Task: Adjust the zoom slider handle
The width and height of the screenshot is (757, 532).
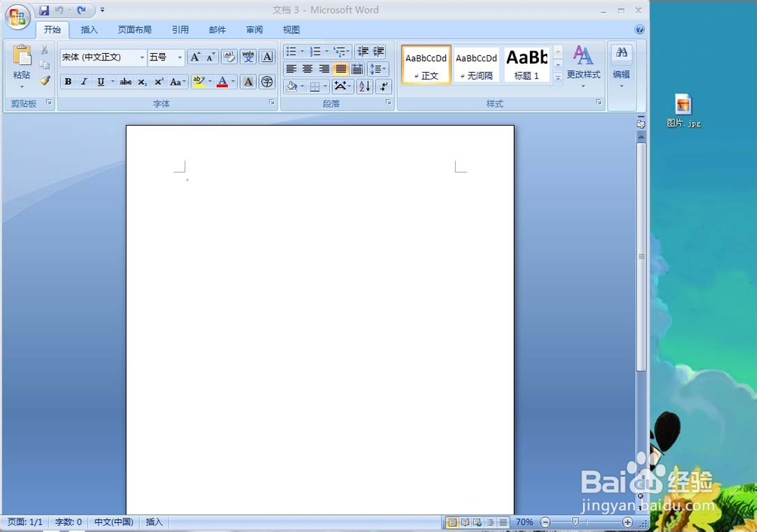Action: 575,522
